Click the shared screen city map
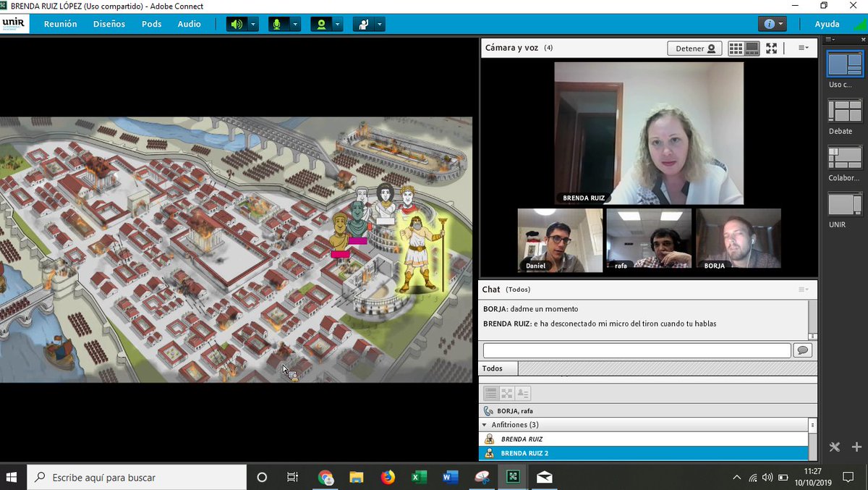The image size is (868, 490). pyautogui.click(x=236, y=250)
